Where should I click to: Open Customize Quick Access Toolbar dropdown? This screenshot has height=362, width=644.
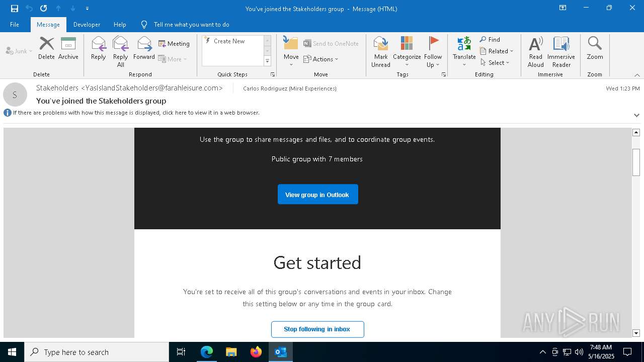coord(87,9)
